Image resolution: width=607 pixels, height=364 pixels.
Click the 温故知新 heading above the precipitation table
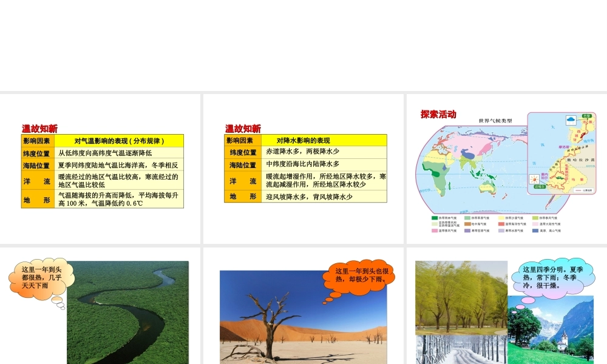click(243, 129)
